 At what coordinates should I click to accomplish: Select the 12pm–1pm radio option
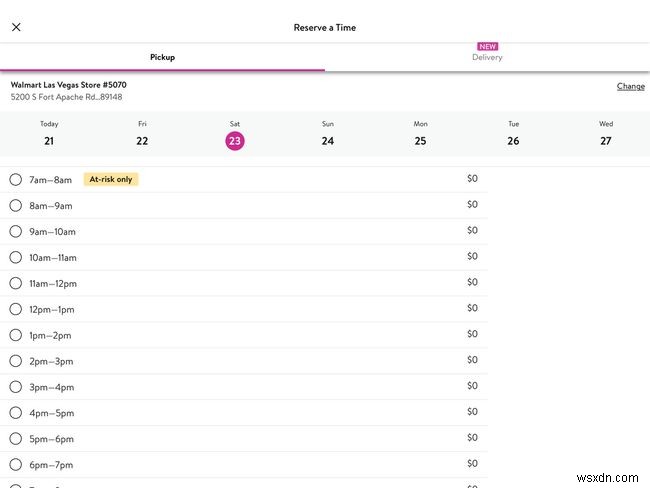pos(16,309)
